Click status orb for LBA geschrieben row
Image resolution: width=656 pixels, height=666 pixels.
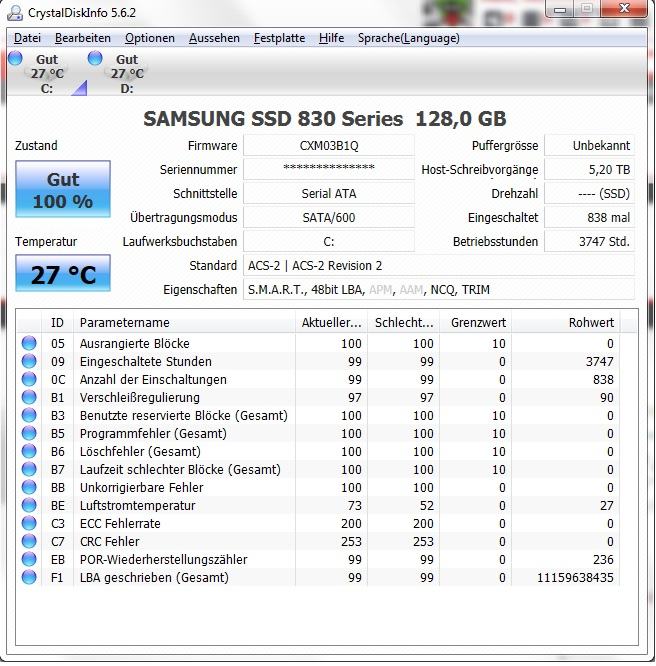[x=29, y=577]
